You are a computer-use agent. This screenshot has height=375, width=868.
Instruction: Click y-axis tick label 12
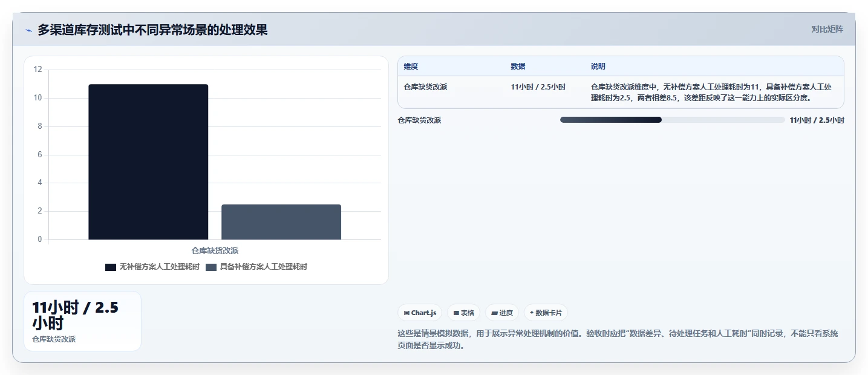pyautogui.click(x=38, y=70)
